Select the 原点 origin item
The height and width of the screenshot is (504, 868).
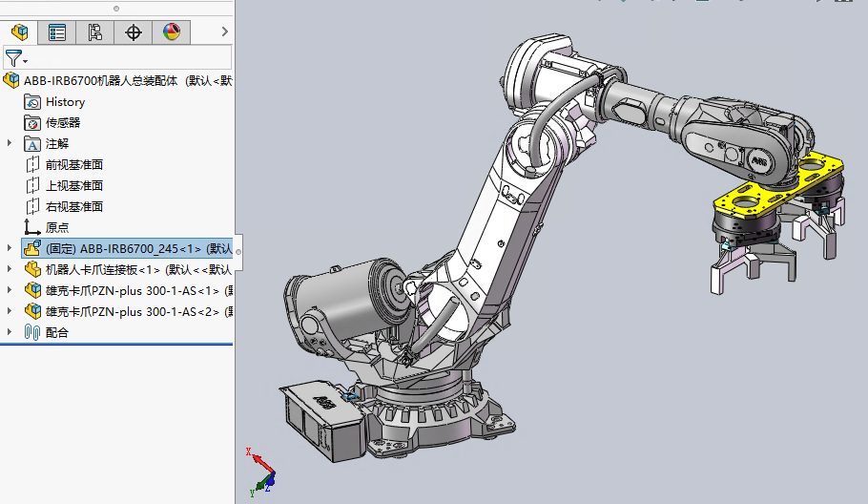pyautogui.click(x=57, y=227)
